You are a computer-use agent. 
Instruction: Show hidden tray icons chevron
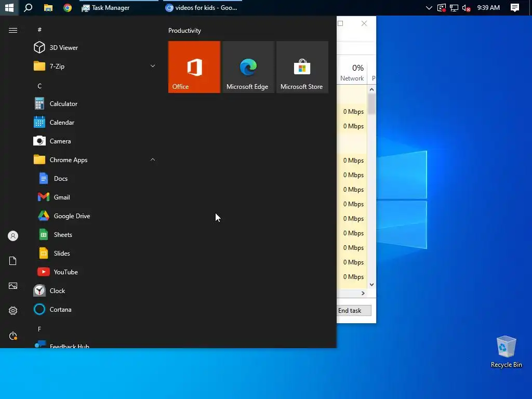(429, 7)
